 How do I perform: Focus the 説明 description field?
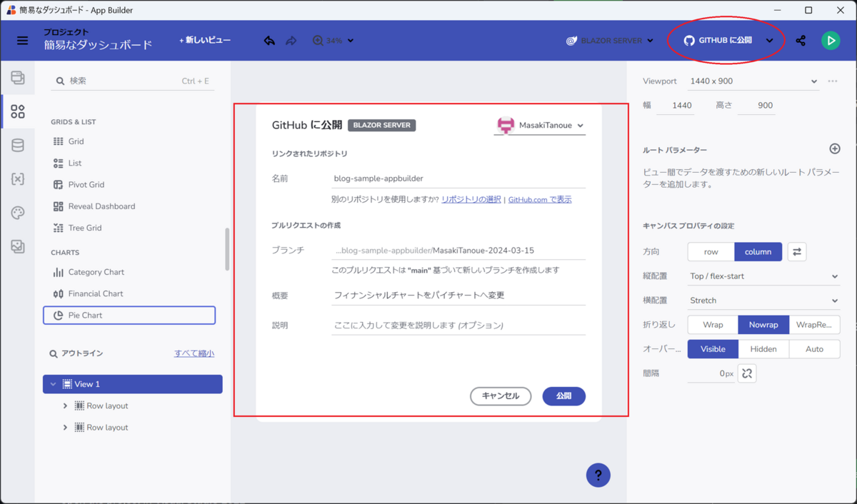click(458, 325)
